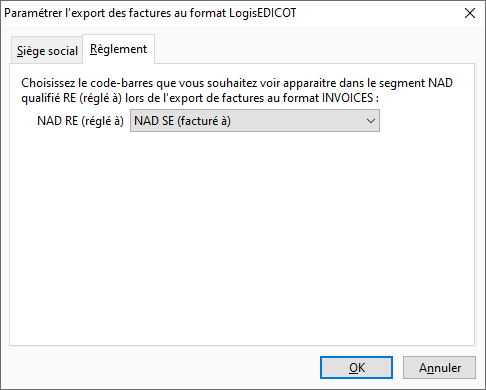Open the NAD RE (réglé à) combo box
Screen dimensions: 486x390
coord(255,121)
